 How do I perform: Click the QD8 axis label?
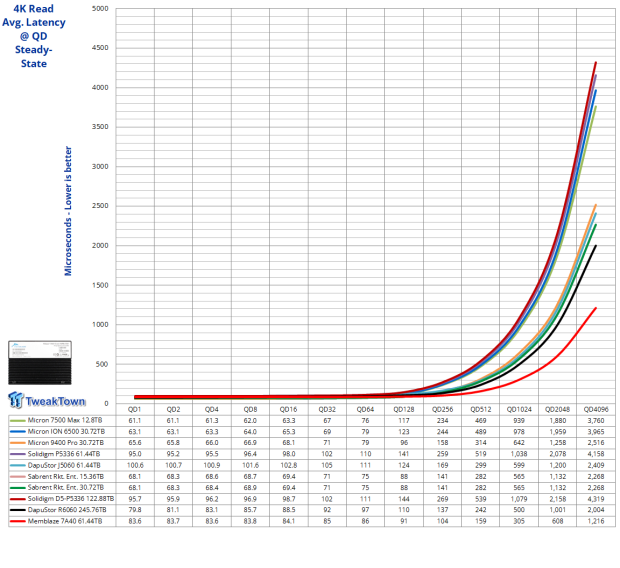click(x=250, y=409)
